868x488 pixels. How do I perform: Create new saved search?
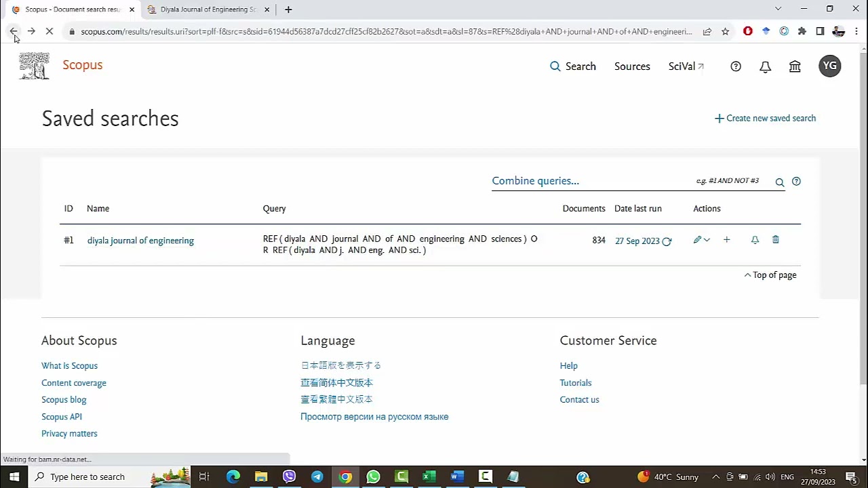(765, 118)
